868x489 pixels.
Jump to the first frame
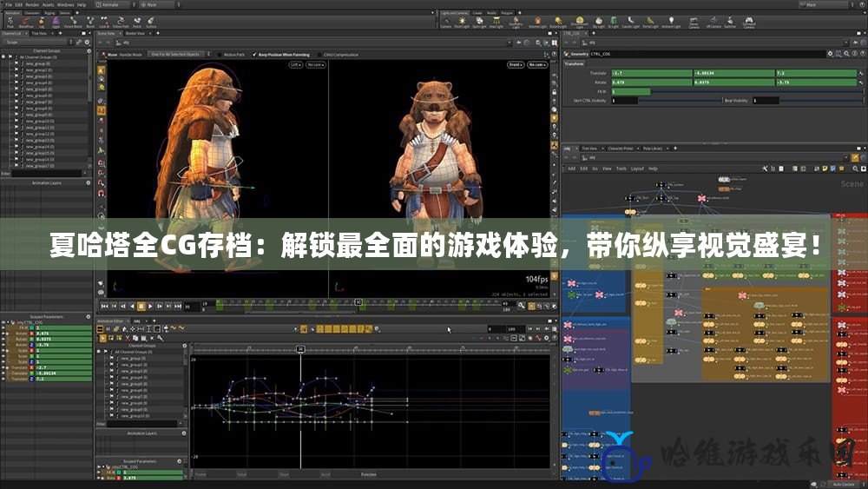pyautogui.click(x=105, y=306)
